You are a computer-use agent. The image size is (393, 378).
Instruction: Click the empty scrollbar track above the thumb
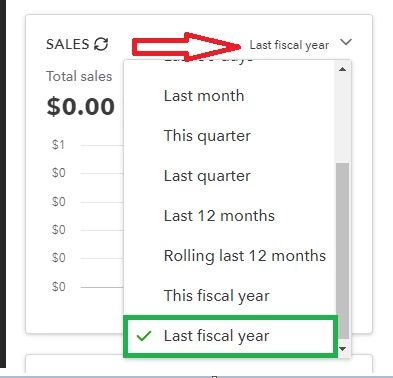pos(342,118)
